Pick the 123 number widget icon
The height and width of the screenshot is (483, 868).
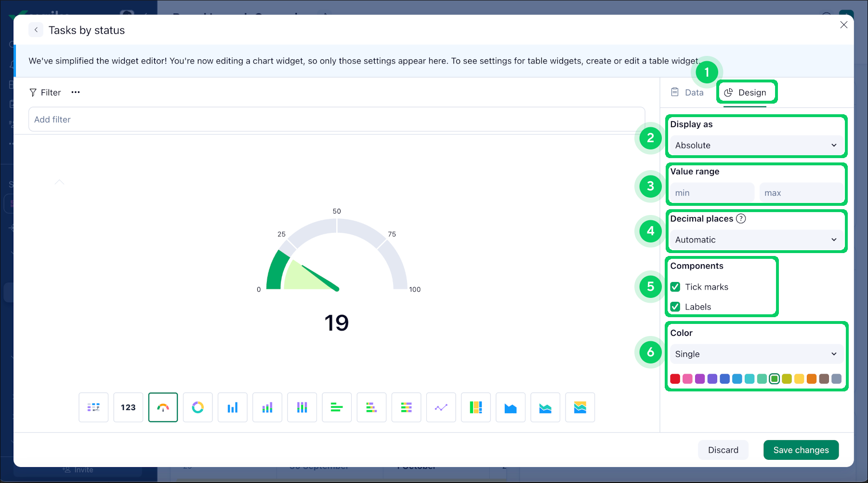click(128, 407)
